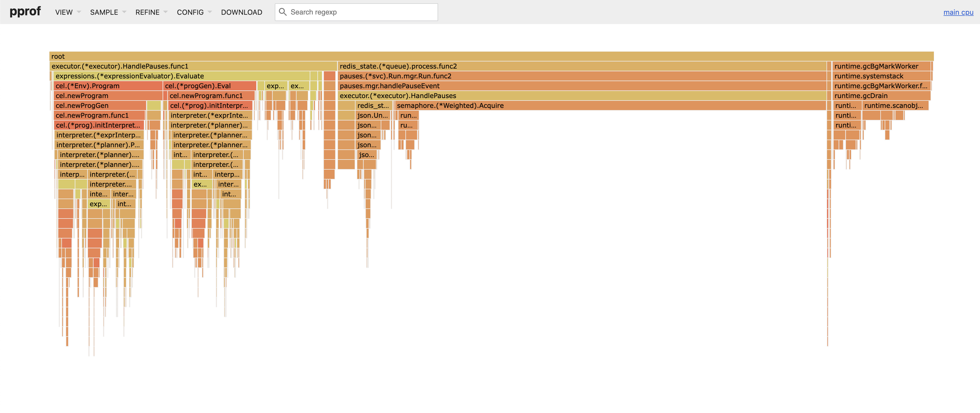This screenshot has width=980, height=413.
Task: Select runtime.gcBgMarkWorker.f... frame
Action: [x=881, y=86]
